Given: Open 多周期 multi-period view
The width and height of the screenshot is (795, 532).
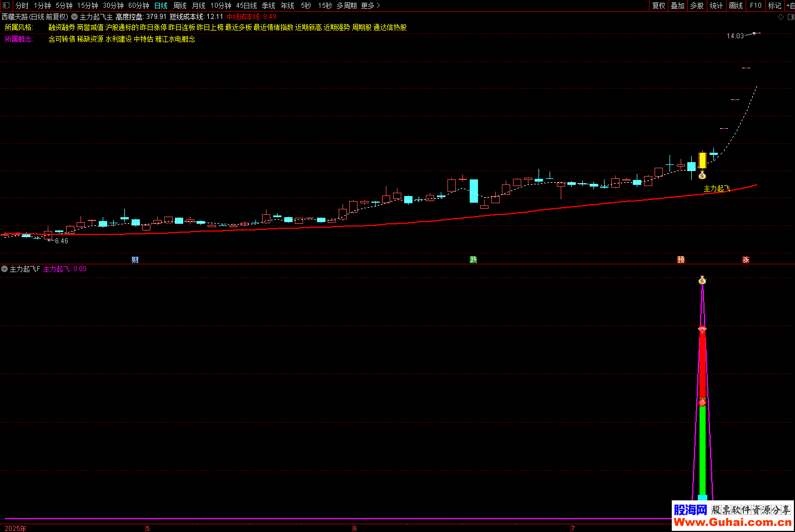Looking at the screenshot, I should pyautogui.click(x=347, y=6).
